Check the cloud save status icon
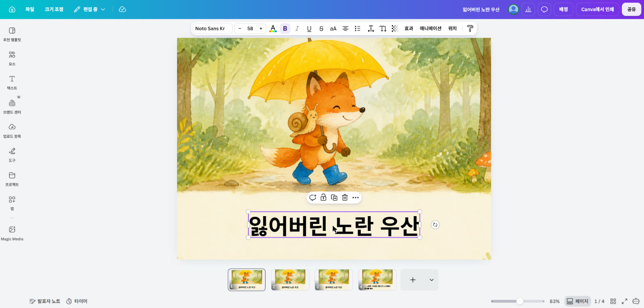This screenshot has width=644, height=308. [122, 9]
